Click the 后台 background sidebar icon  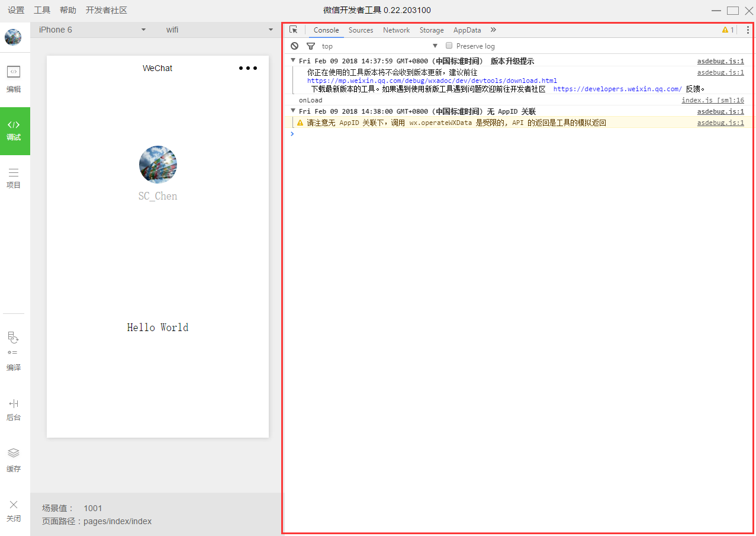click(14, 410)
